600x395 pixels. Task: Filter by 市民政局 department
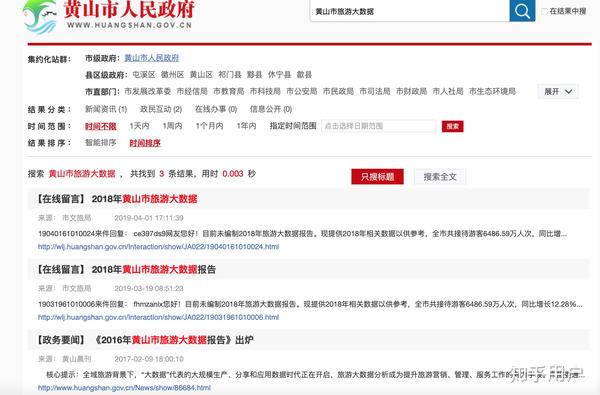[338, 91]
